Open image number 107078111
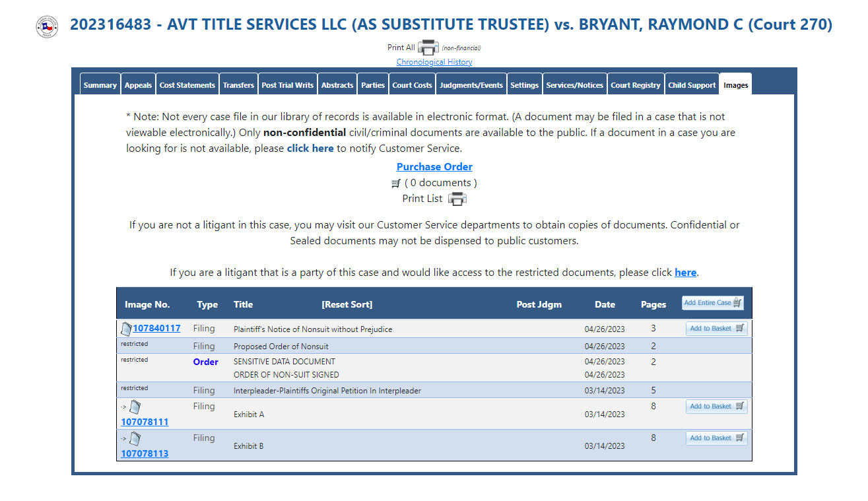This screenshot has width=868, height=501. click(x=145, y=422)
